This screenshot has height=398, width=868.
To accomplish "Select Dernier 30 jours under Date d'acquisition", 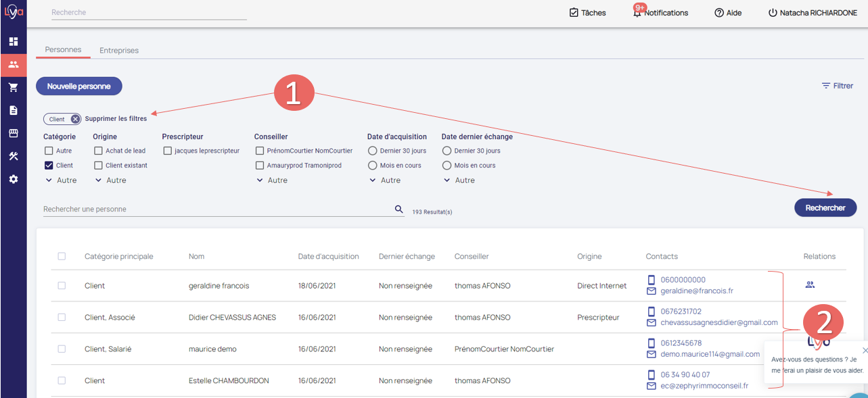I will 372,151.
